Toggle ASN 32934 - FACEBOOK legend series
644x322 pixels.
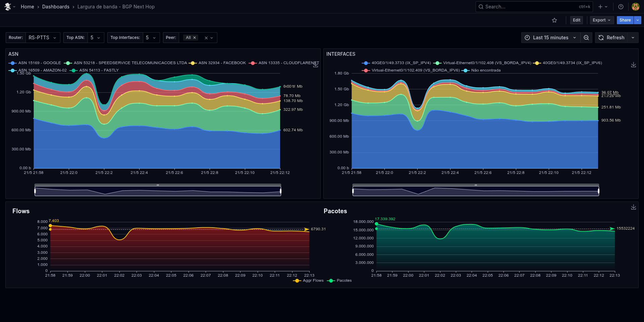coord(222,63)
